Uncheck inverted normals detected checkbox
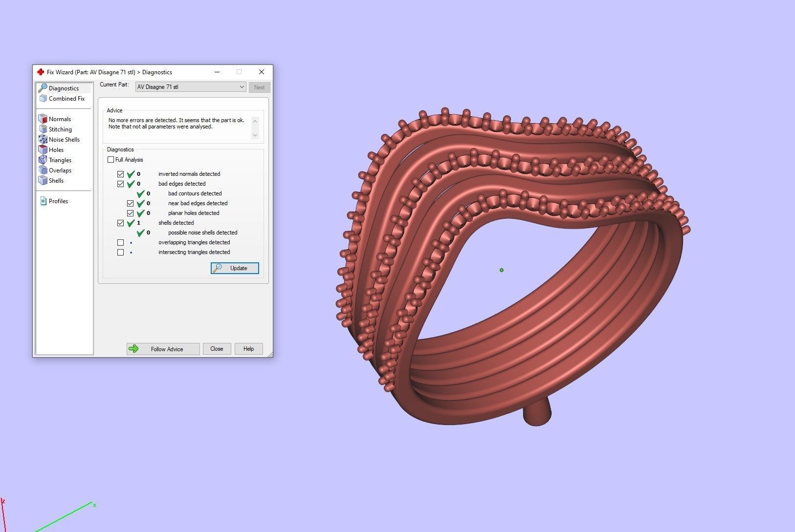 point(120,174)
